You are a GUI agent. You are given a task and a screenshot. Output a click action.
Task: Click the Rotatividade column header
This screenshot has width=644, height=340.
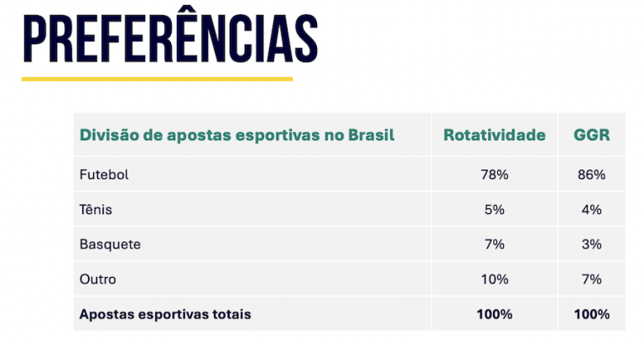click(x=494, y=135)
